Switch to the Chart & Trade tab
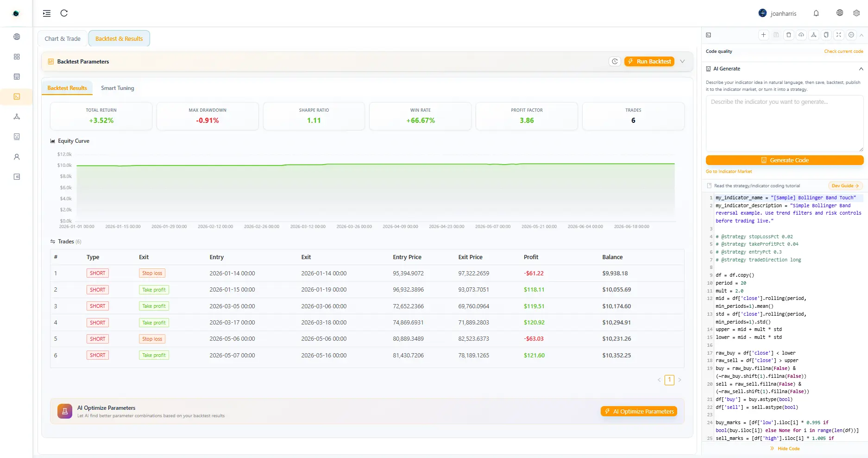Image resolution: width=868 pixels, height=458 pixels. tap(63, 38)
